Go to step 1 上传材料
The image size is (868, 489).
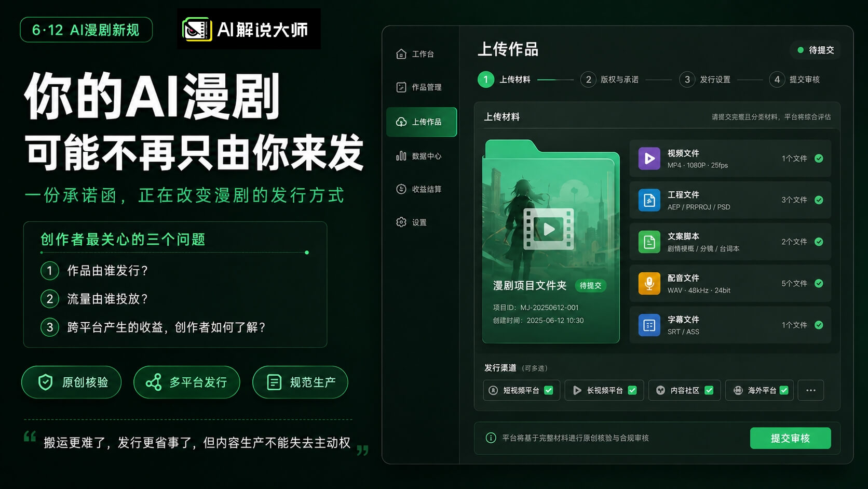[x=504, y=80]
